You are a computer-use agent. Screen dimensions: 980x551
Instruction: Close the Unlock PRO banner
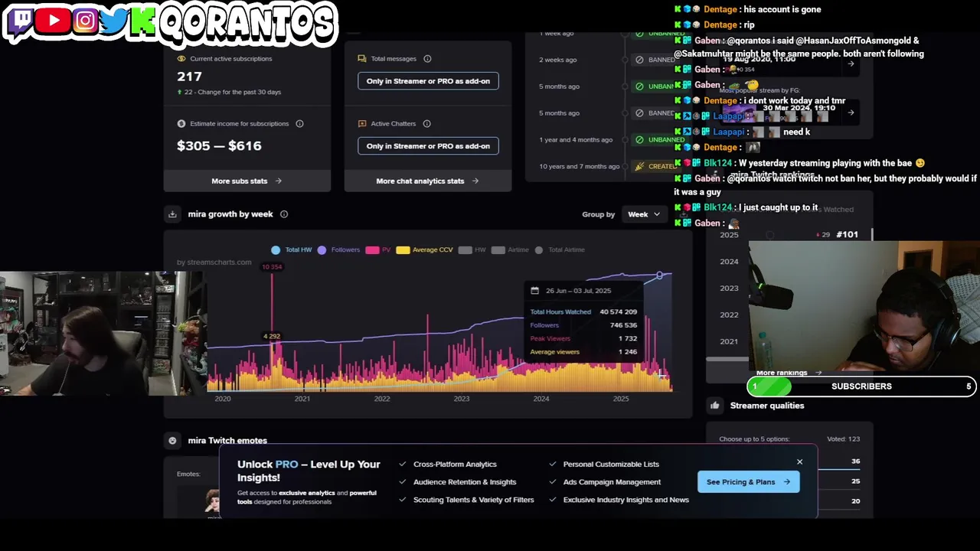click(x=799, y=461)
